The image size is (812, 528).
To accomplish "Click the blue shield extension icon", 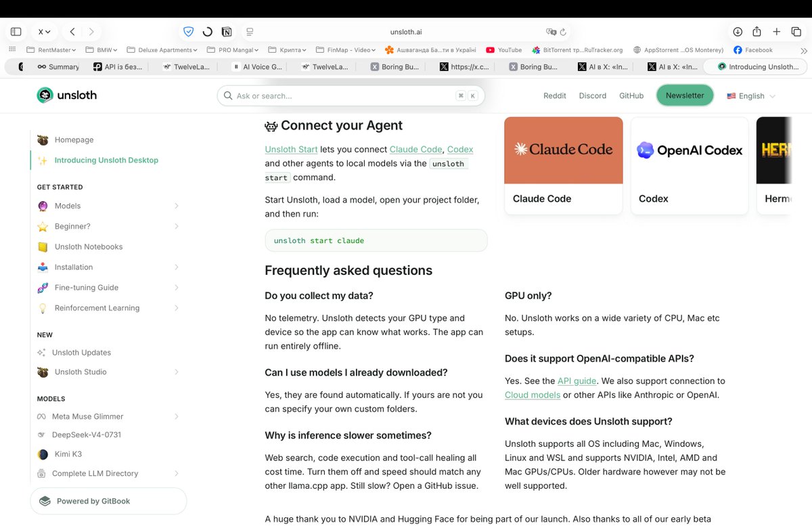I will coord(189,32).
